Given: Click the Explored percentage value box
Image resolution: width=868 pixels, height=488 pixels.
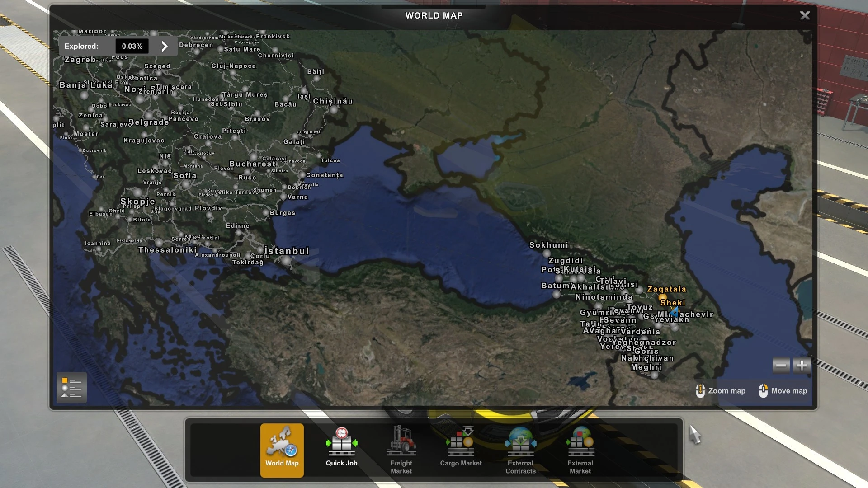Looking at the screenshot, I should click(x=132, y=46).
